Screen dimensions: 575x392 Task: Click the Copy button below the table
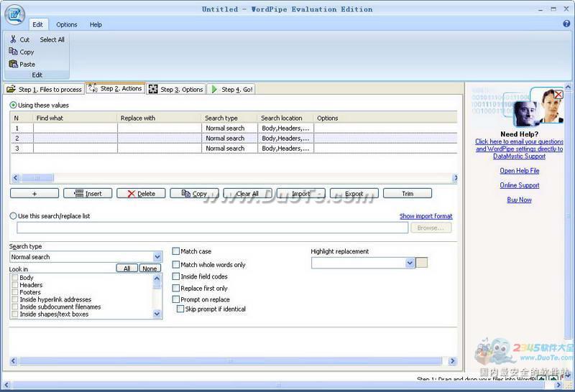click(194, 193)
